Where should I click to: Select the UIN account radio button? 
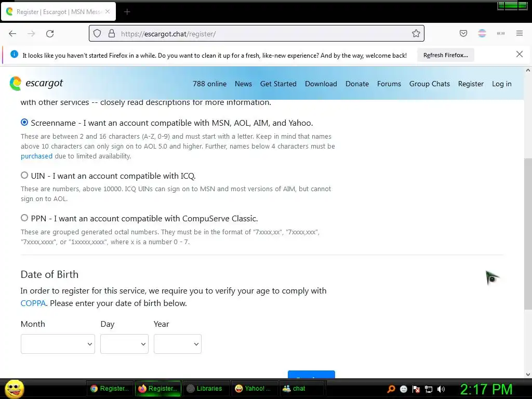[24, 175]
